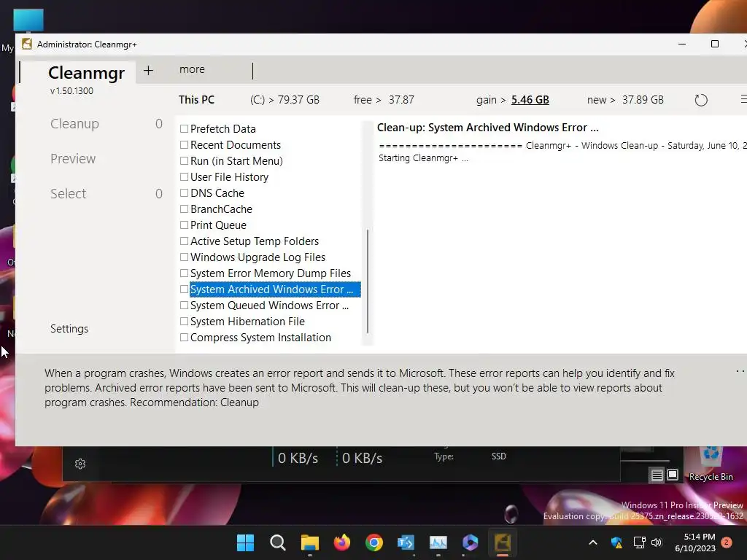Select Preview in left sidebar
747x560 pixels.
[73, 158]
